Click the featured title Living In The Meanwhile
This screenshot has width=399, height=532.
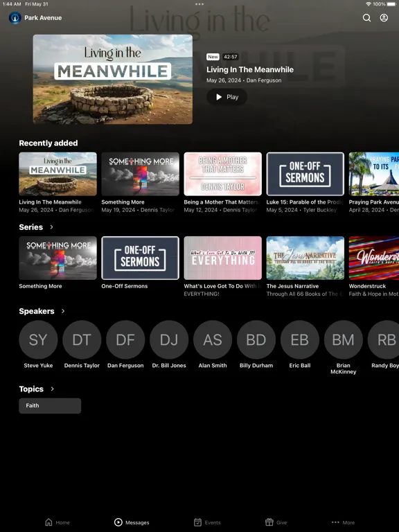coord(250,69)
